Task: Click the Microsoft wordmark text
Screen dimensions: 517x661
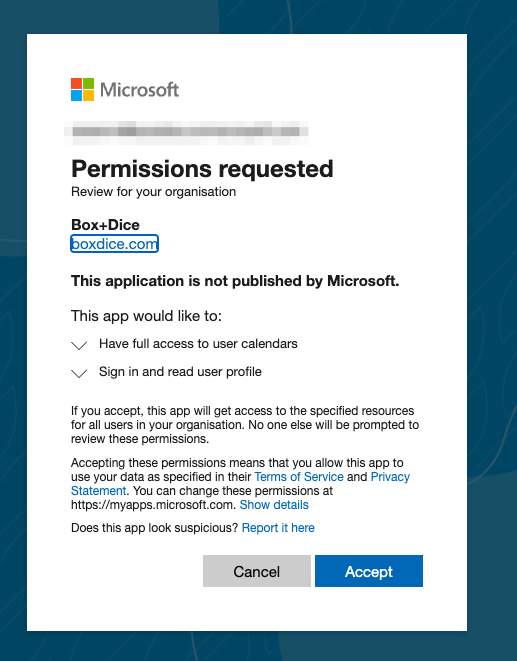Action: [x=140, y=90]
